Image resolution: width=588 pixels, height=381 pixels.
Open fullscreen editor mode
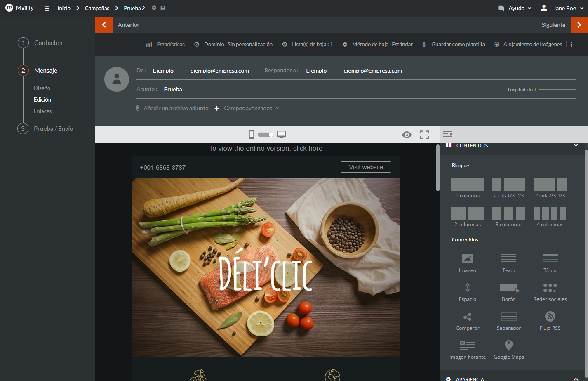tap(424, 135)
